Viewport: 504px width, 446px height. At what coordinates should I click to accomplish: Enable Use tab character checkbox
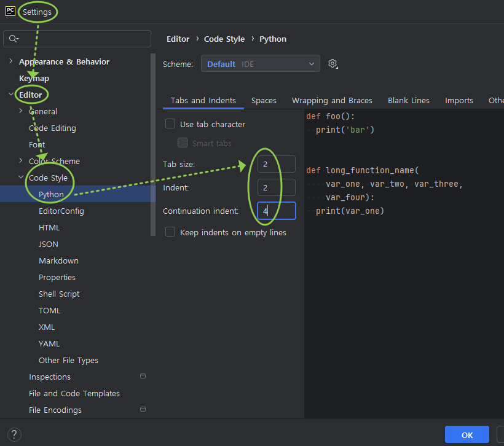pyautogui.click(x=170, y=123)
